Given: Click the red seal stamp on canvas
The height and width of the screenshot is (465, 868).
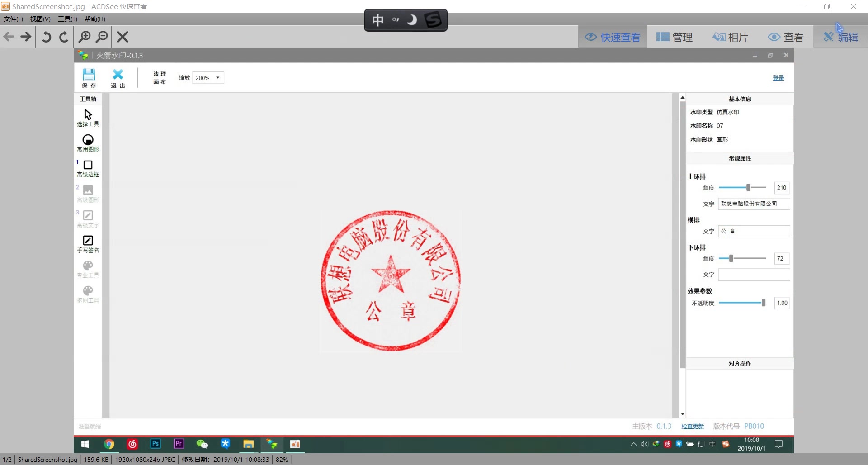Looking at the screenshot, I should [391, 280].
